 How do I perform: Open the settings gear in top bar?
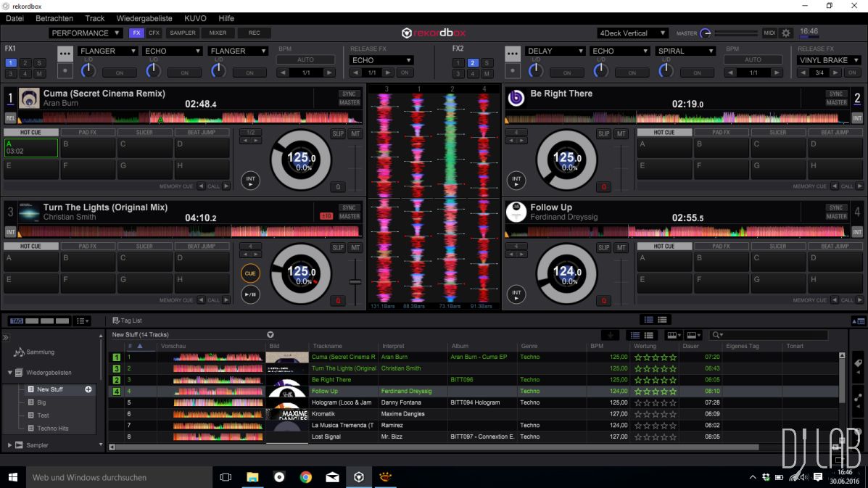pos(786,33)
